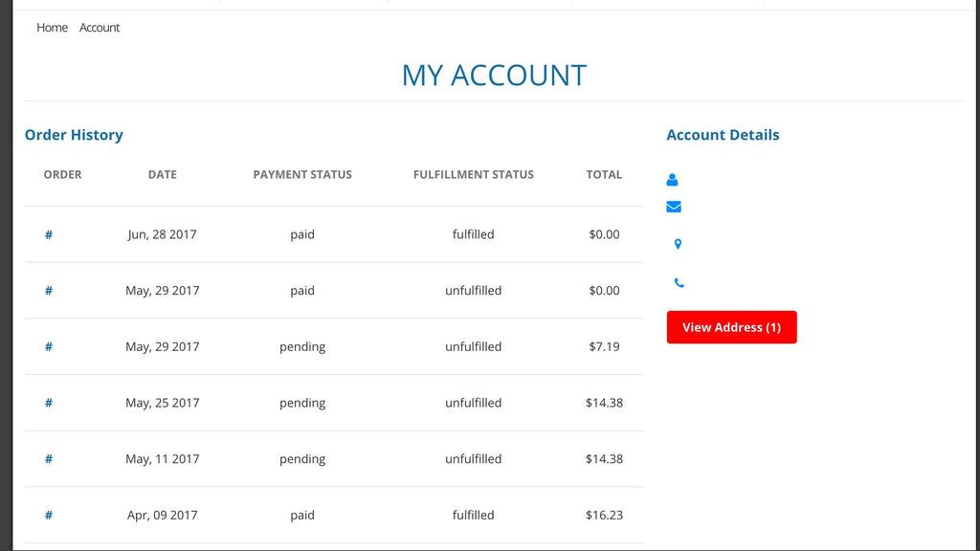Open the order link dated Jun, 28 2017
This screenshot has height=551, width=980.
pos(49,234)
